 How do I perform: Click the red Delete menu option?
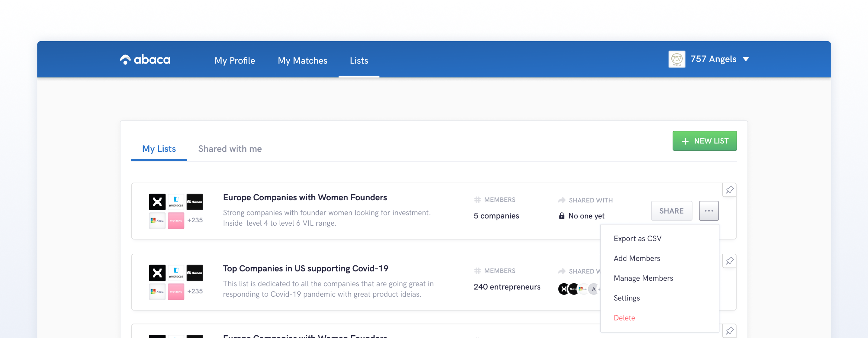click(624, 318)
